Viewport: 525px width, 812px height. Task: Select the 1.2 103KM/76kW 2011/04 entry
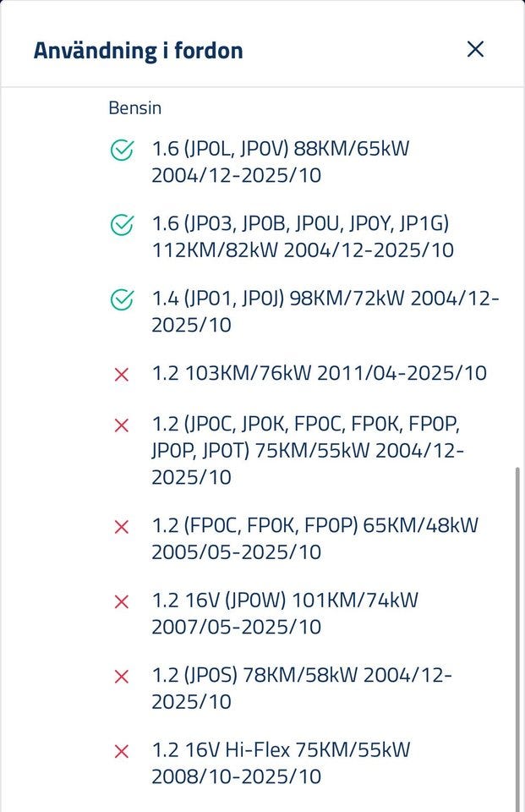[320, 373]
